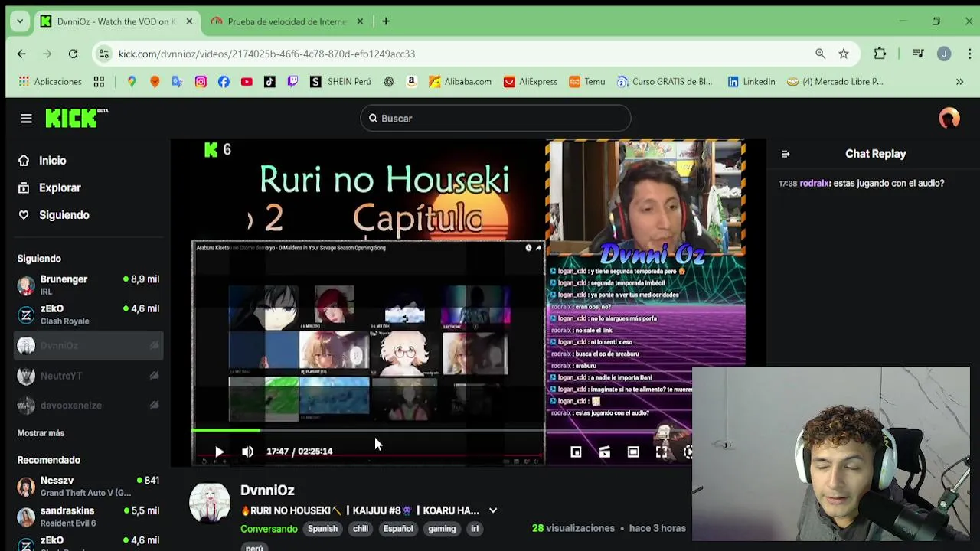The width and height of the screenshot is (980, 551).
Task: Open the browser zoom magnifier icon
Action: [820, 54]
